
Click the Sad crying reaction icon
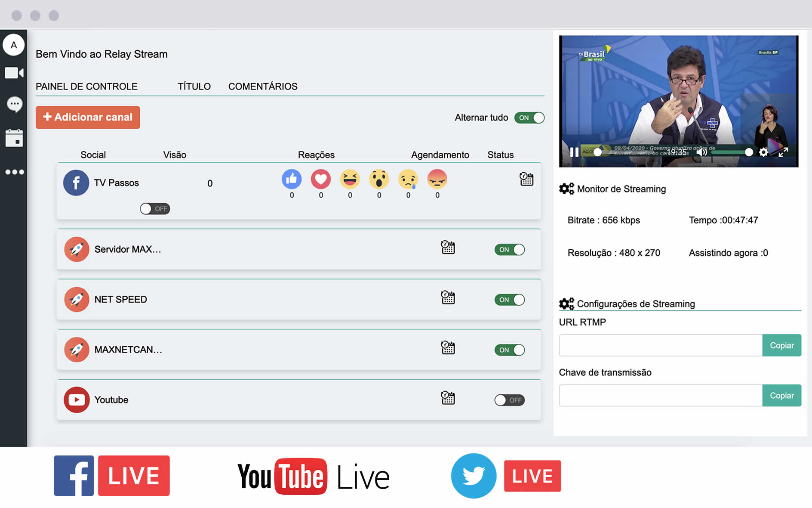pyautogui.click(x=408, y=179)
